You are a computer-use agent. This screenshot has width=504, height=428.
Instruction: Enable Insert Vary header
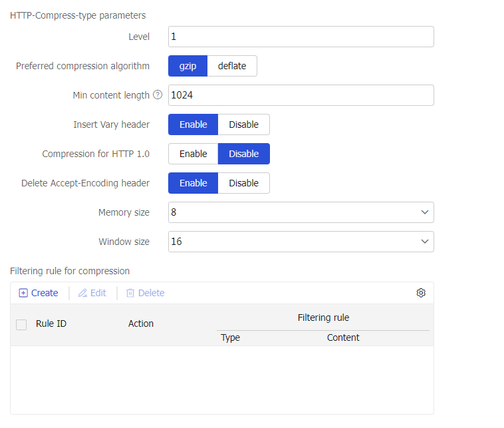pos(193,124)
